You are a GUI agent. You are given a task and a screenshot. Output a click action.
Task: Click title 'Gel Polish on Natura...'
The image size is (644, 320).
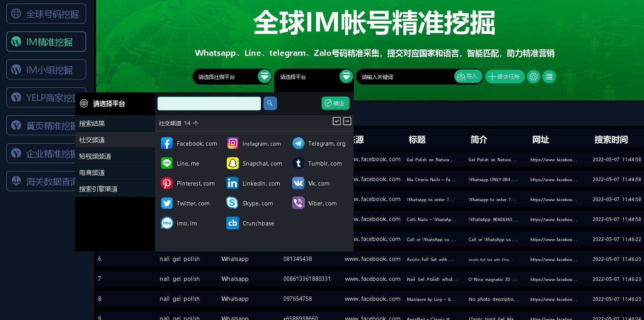click(x=430, y=160)
